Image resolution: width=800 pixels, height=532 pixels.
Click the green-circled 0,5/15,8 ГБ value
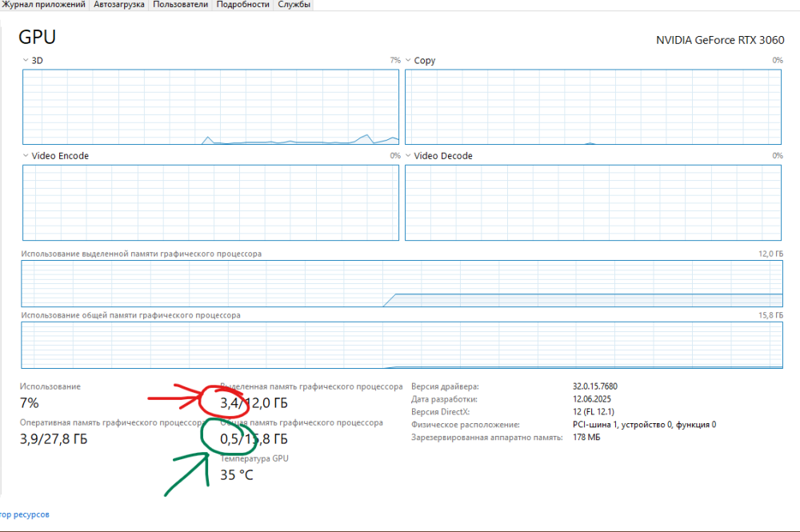254,439
